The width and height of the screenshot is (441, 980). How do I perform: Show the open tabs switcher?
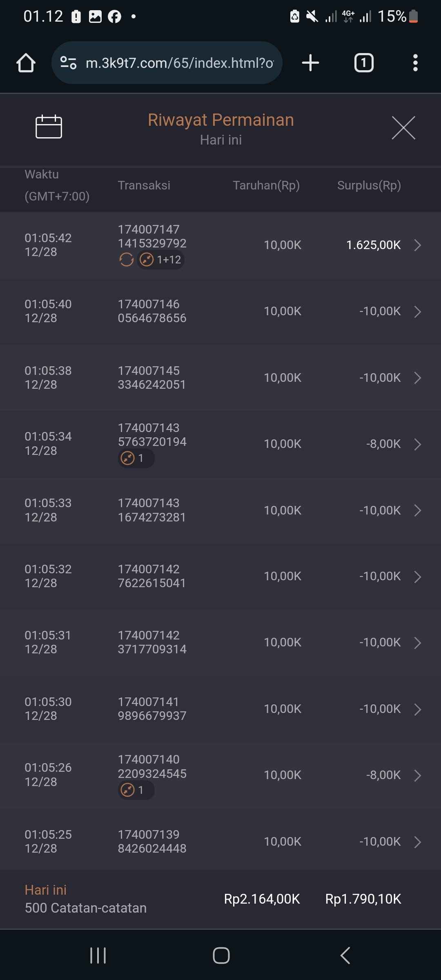(x=363, y=63)
